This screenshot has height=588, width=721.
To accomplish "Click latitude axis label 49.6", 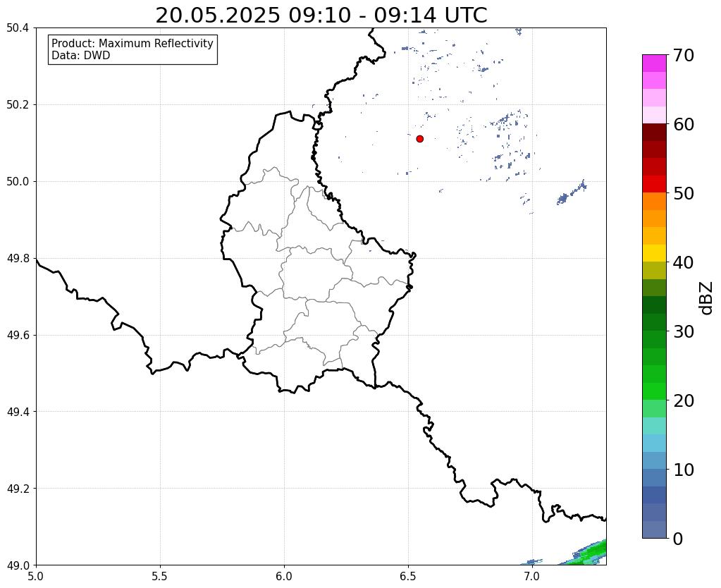I will pos(18,336).
